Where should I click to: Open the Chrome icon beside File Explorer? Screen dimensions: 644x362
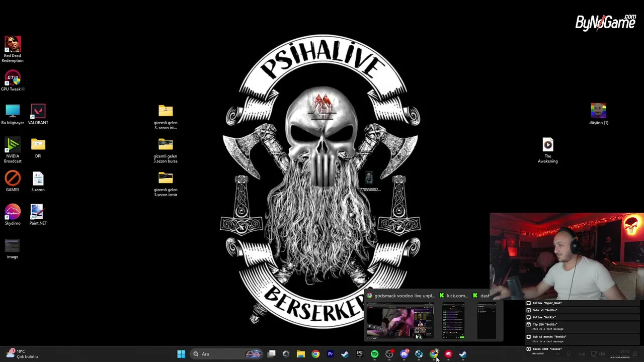click(315, 354)
